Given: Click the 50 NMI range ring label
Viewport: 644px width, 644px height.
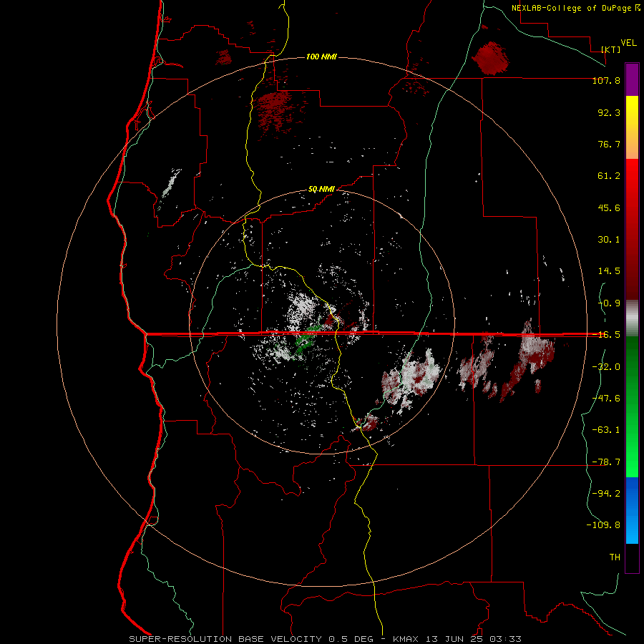Looking at the screenshot, I should pos(321,190).
